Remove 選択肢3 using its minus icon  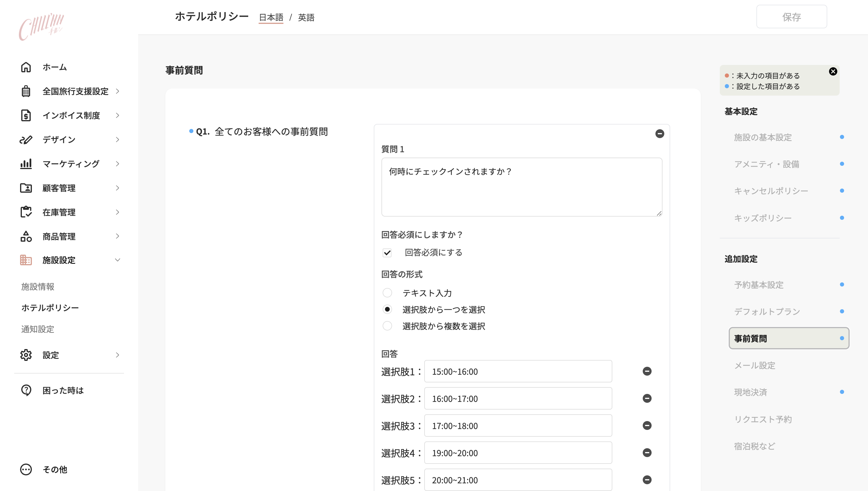coord(647,425)
